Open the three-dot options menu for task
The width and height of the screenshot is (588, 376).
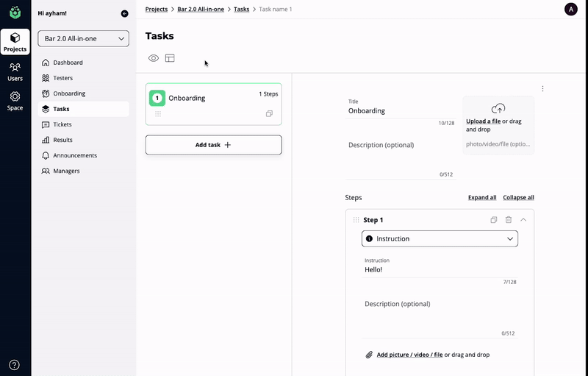point(542,89)
